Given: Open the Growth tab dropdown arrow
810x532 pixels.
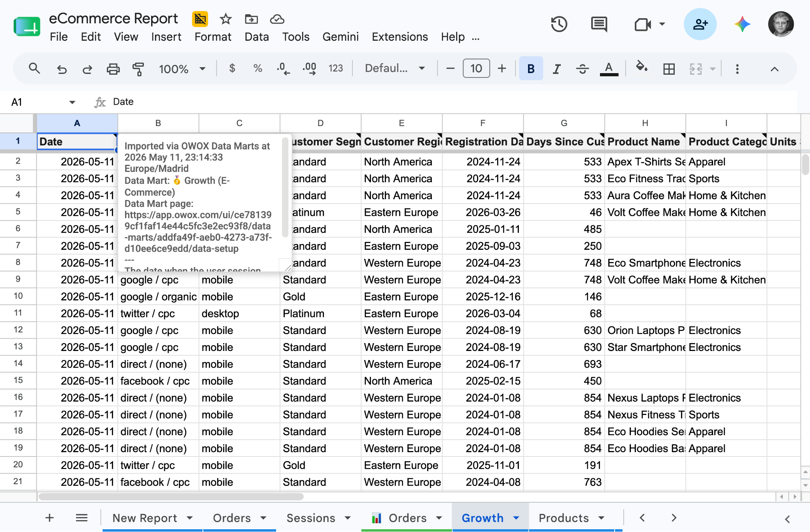Looking at the screenshot, I should coord(516,518).
